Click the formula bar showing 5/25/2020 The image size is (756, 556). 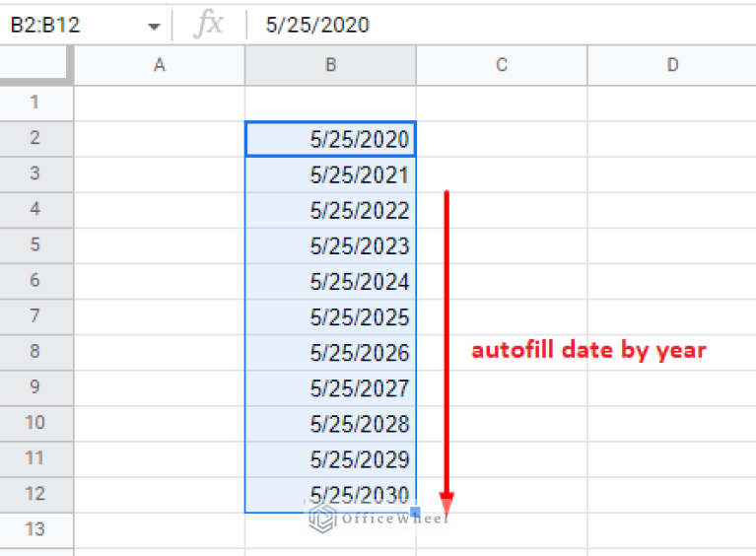pos(493,25)
